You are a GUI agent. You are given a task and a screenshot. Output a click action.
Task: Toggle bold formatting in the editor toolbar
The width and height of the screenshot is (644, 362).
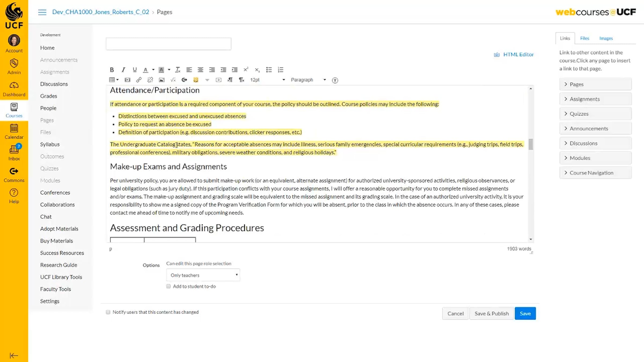[112, 70]
